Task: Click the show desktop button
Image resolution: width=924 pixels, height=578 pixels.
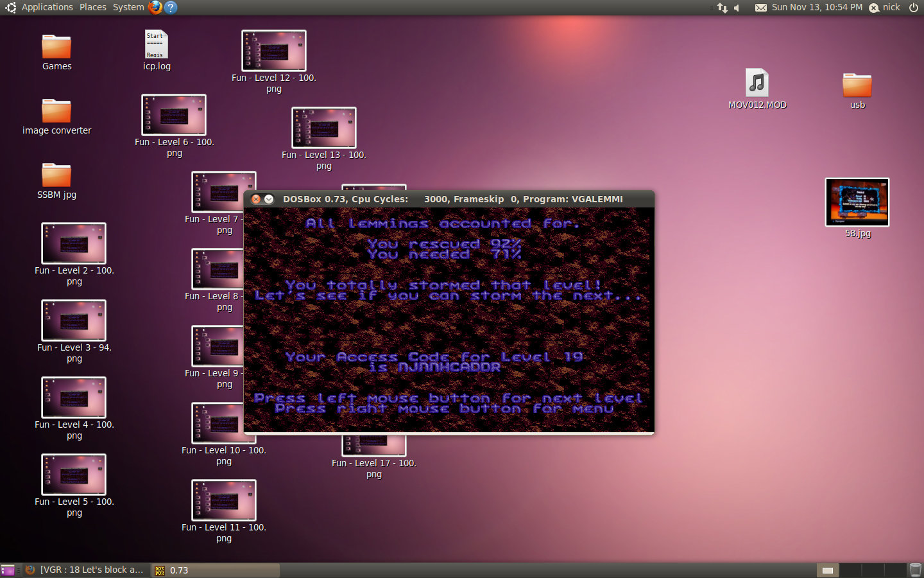Action: [x=8, y=570]
